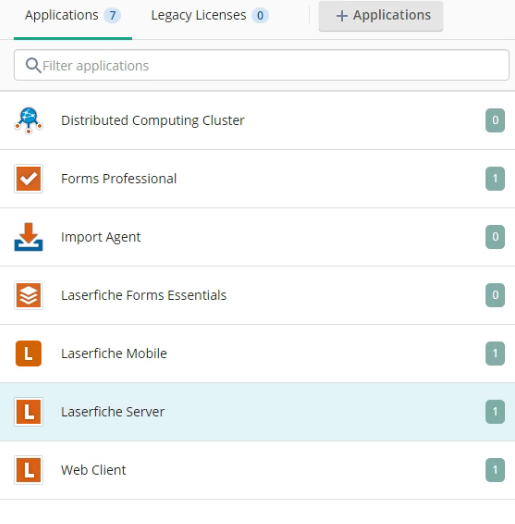Viewport: 515px width, 524px height.
Task: Click the Laserfiche Forms Essentials layers icon
Action: [28, 295]
